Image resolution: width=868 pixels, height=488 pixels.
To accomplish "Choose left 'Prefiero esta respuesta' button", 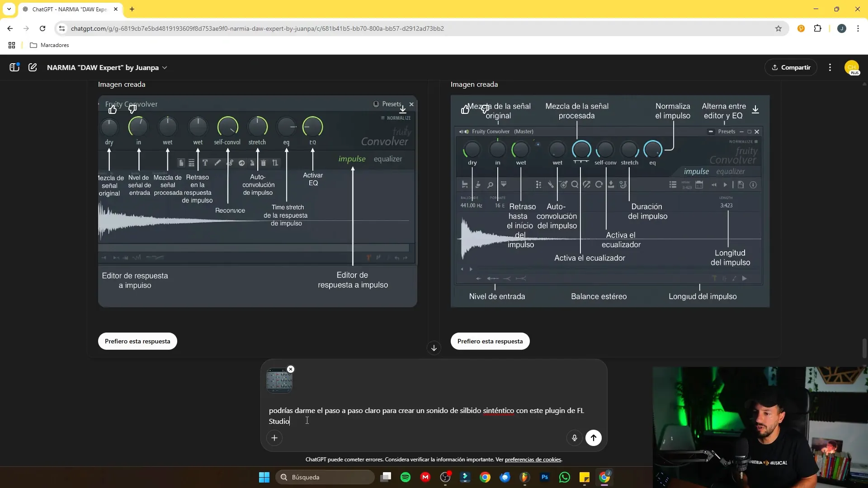I will [x=137, y=341].
